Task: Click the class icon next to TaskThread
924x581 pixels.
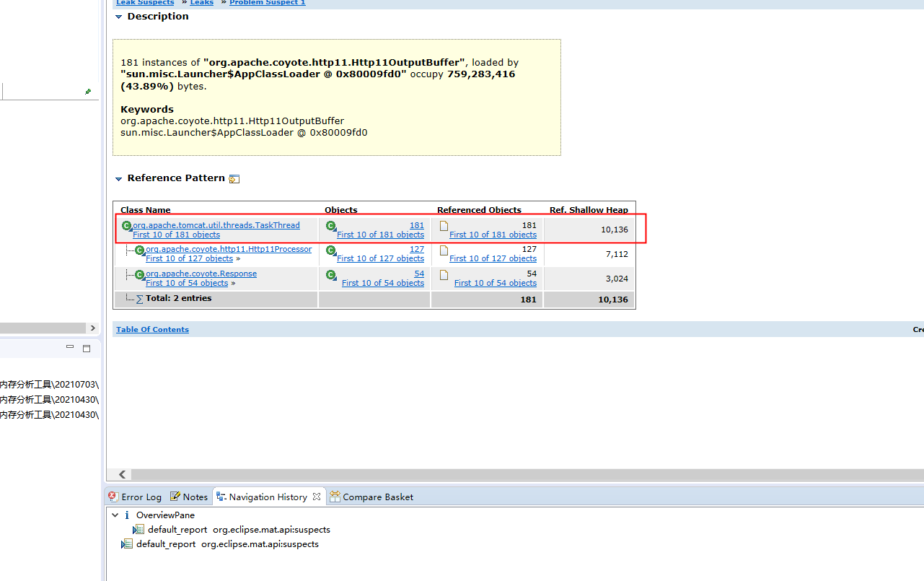Action: coord(126,224)
